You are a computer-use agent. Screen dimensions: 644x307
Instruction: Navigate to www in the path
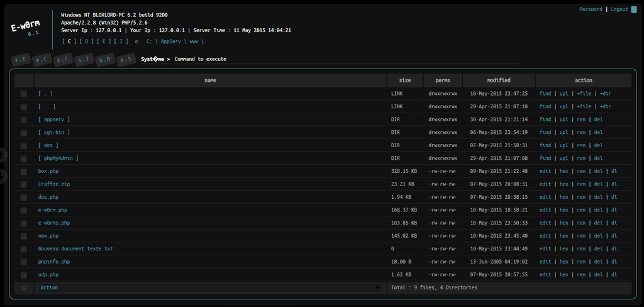pyautogui.click(x=194, y=42)
